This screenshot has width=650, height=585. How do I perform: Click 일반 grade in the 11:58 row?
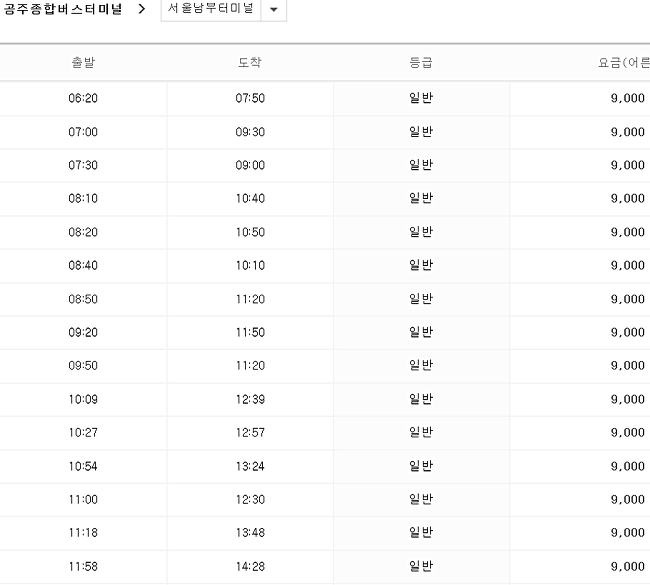[x=421, y=566]
